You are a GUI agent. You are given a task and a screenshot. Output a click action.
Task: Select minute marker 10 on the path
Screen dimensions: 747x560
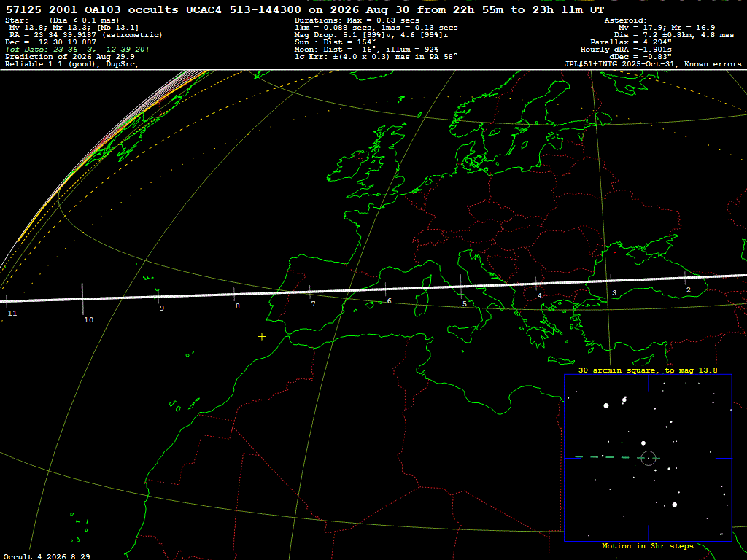pos(88,319)
